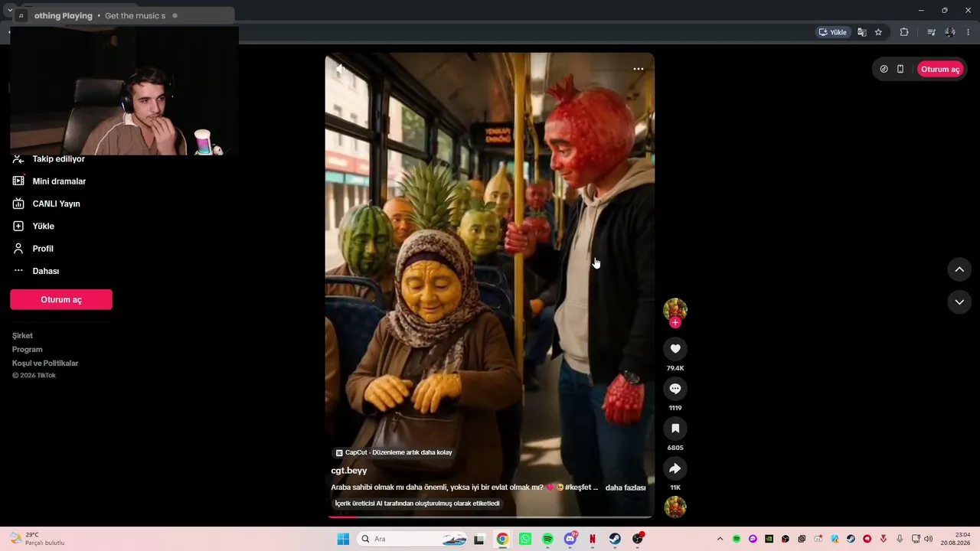Image resolution: width=980 pixels, height=551 pixels.
Task: Open 'Takip ediliyor' in the sidebar
Action: 58,159
